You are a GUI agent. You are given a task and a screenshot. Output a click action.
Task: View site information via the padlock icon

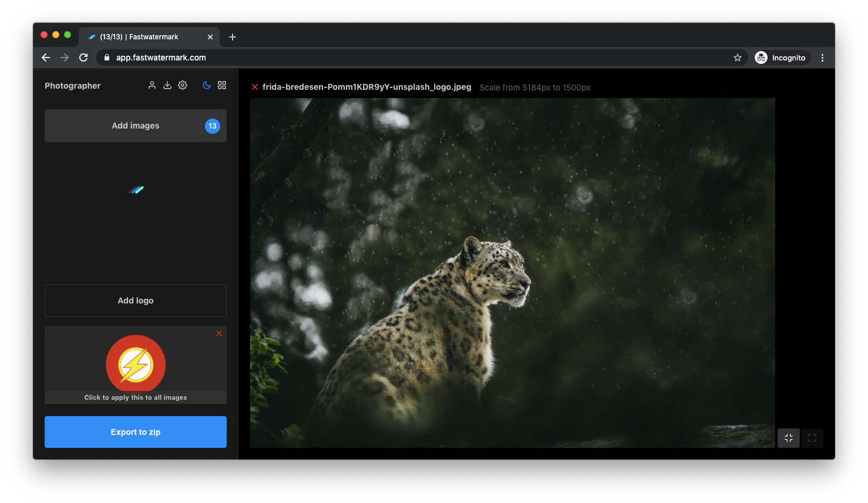tap(106, 58)
